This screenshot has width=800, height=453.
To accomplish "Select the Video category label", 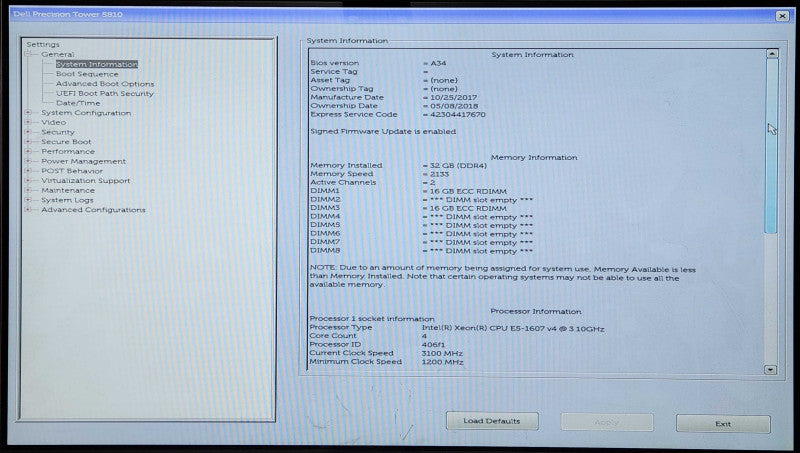I will click(54, 122).
